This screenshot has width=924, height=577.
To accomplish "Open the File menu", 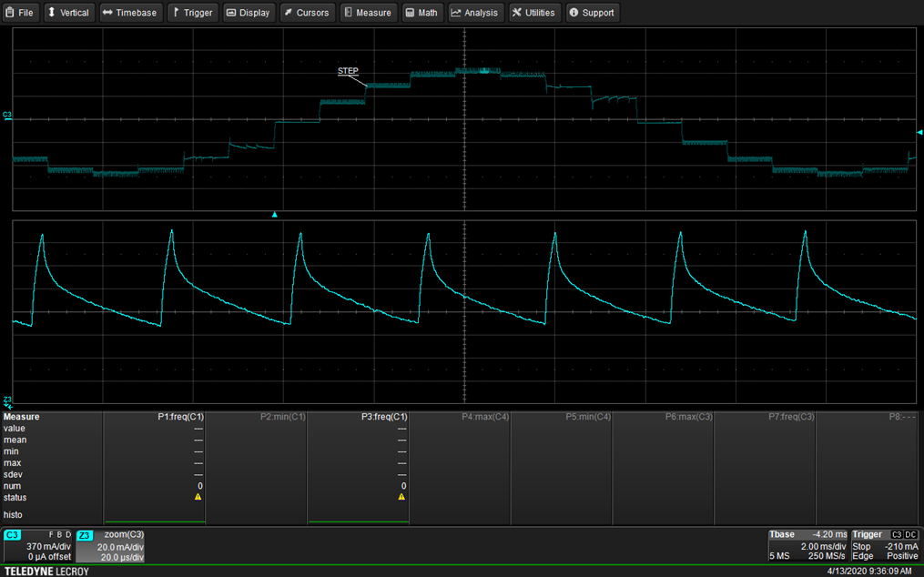I will click(19, 13).
